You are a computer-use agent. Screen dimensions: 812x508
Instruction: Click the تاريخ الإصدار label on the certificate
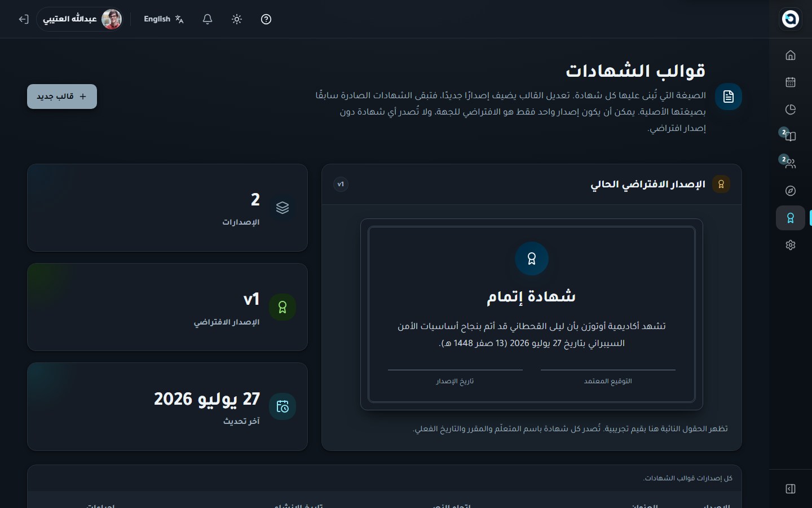pos(455,381)
